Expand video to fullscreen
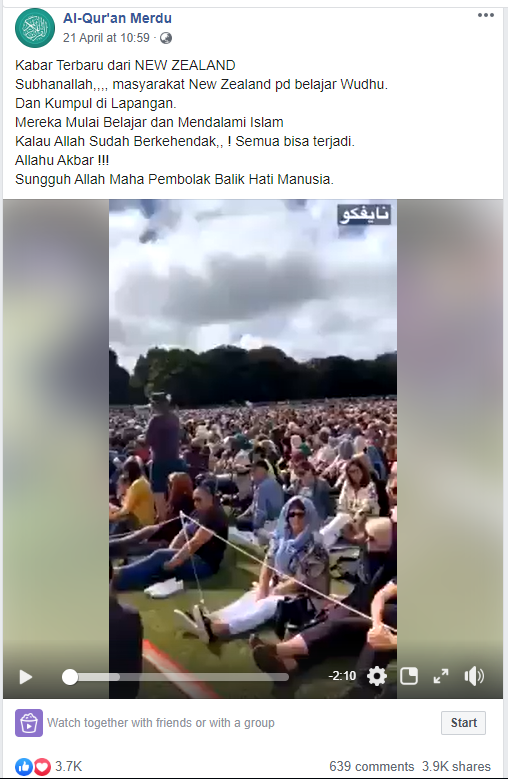 441,676
